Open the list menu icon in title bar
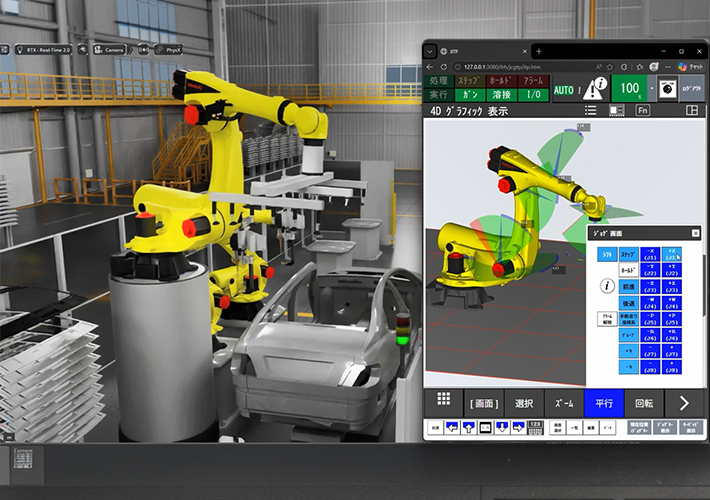This screenshot has height=500, width=710. point(590,110)
